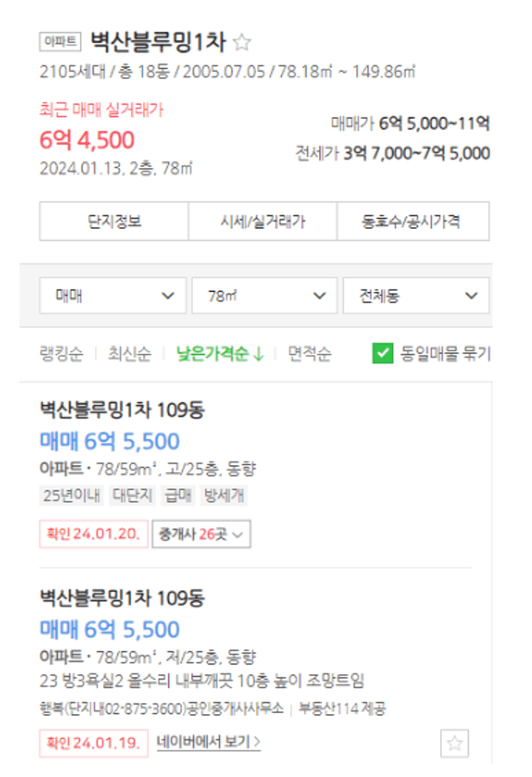Open the 단지정보 tab
This screenshot has height=777, width=532.
[x=114, y=221]
